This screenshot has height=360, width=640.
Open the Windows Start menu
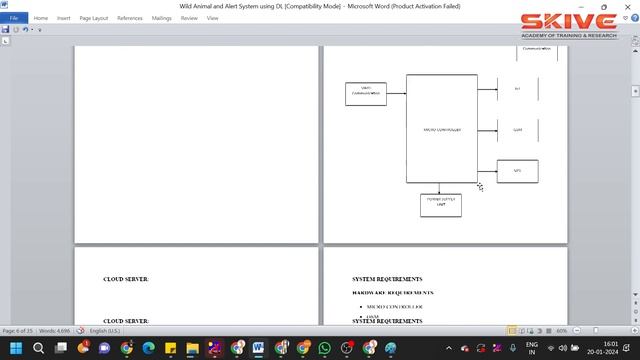tap(16, 348)
